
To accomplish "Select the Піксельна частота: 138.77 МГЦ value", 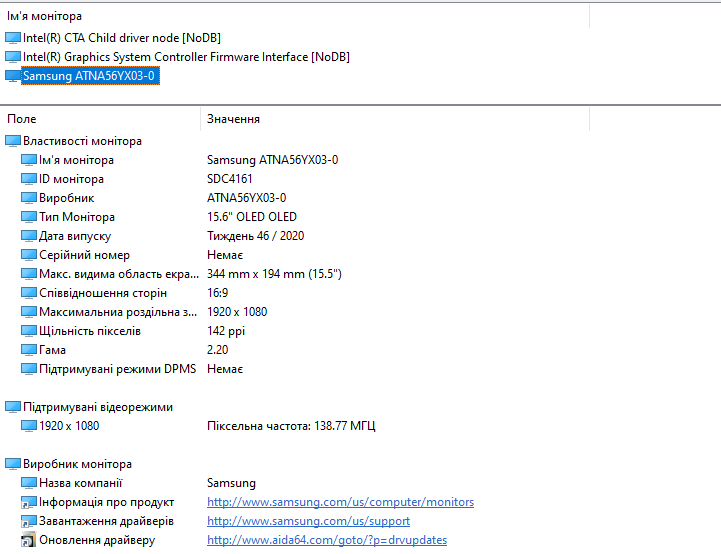I will point(291,426).
